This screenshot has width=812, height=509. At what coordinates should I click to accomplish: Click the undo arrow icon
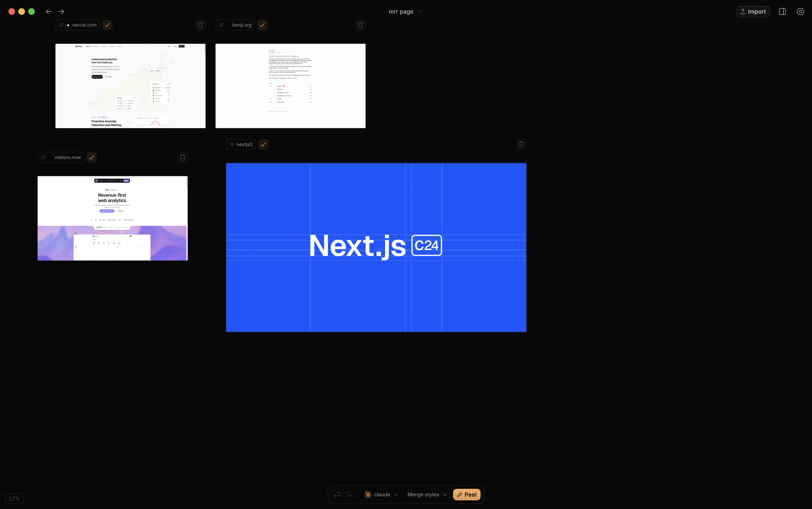tap(337, 494)
